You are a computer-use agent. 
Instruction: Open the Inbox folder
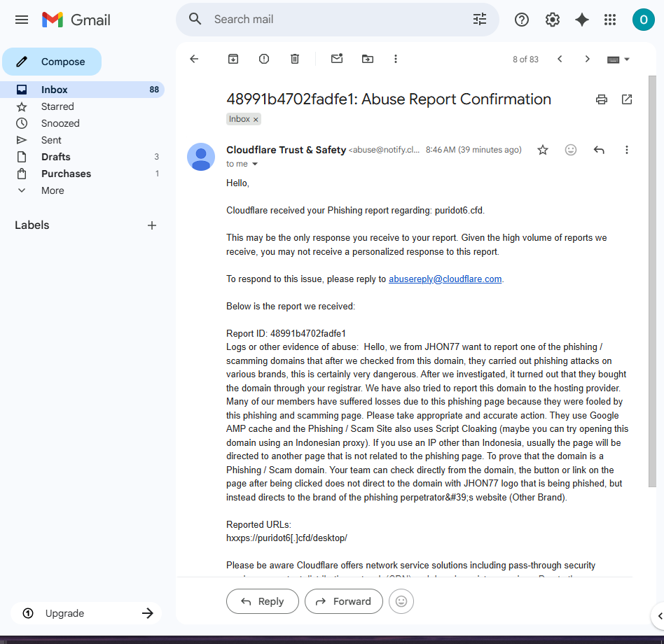[x=83, y=90]
